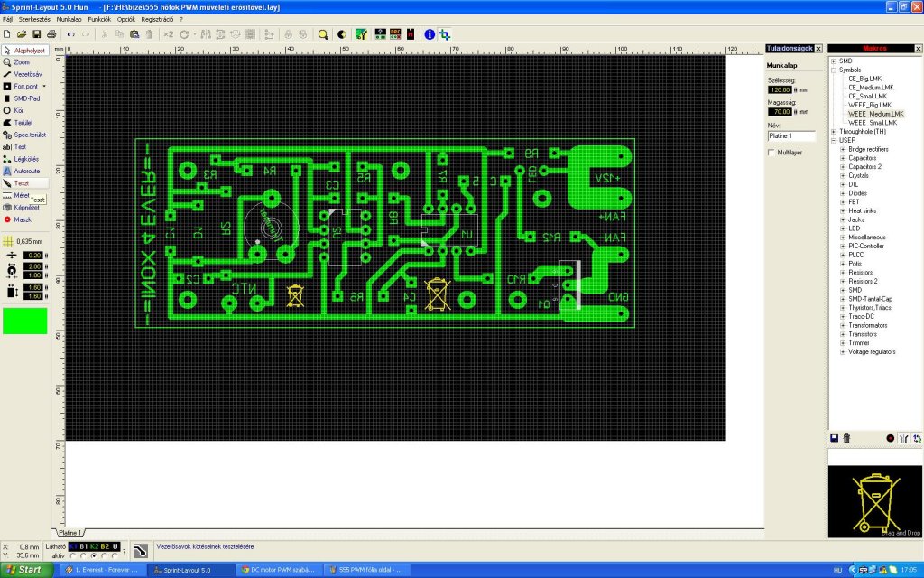924x578 pixels.
Task: Open the Szerkesztés menu
Action: pos(35,20)
